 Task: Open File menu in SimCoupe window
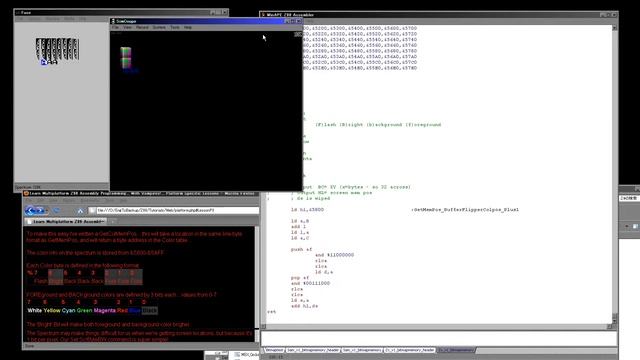click(115, 27)
